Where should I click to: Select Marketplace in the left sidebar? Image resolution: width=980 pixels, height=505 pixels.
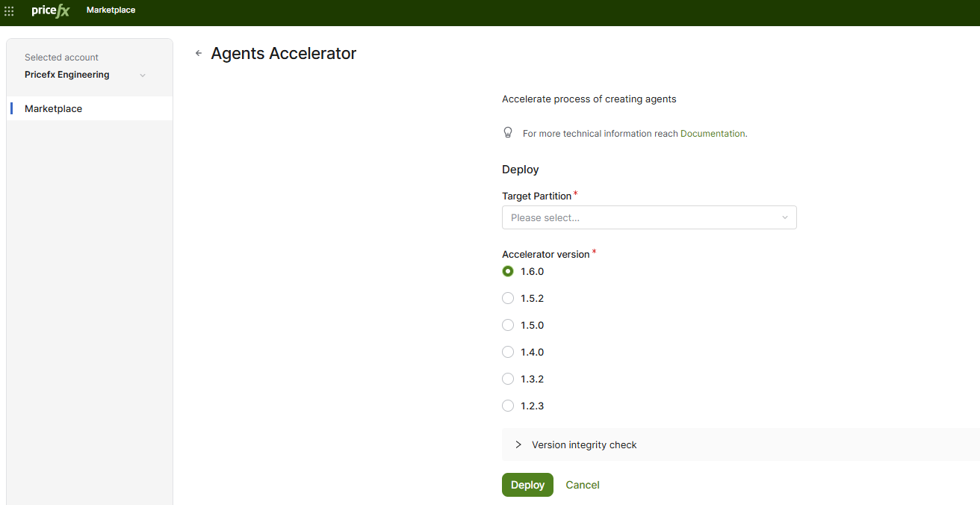90,108
